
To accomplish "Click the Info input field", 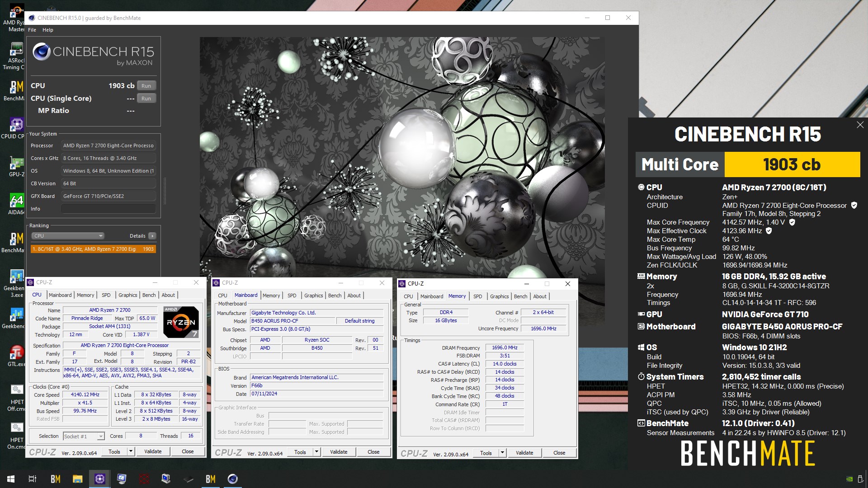I will [108, 209].
